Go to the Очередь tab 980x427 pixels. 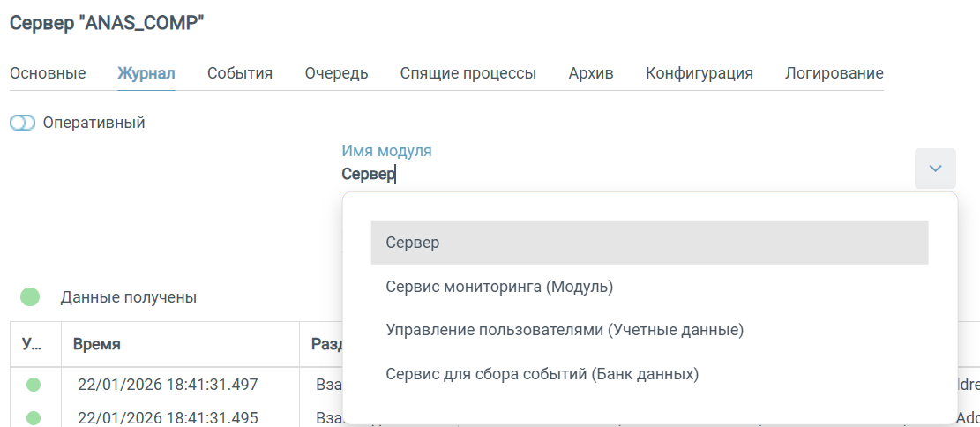pos(336,73)
